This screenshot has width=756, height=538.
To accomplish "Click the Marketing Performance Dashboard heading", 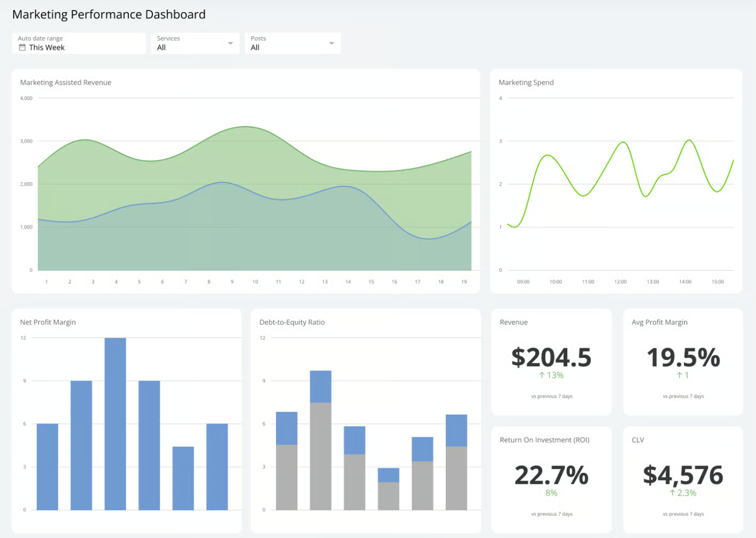I will click(109, 15).
